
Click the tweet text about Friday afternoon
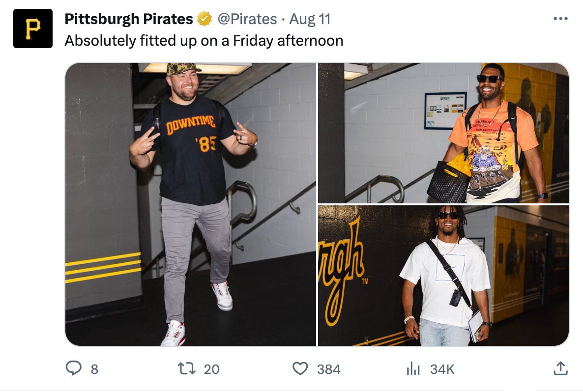pos(204,40)
